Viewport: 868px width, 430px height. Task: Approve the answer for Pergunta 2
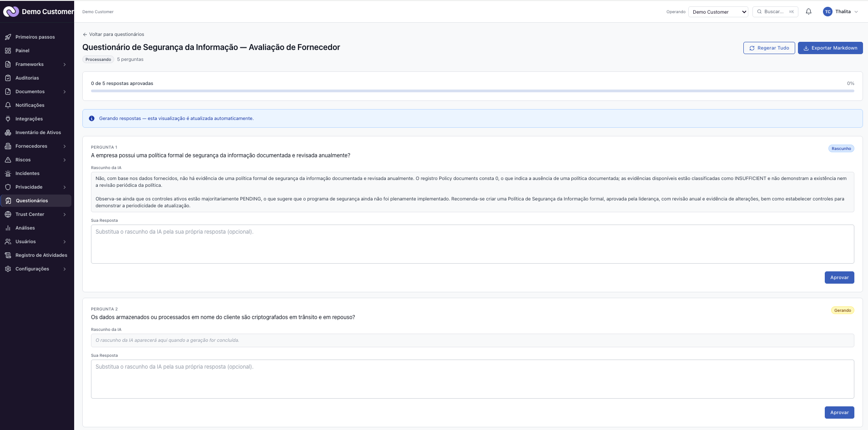coord(839,412)
